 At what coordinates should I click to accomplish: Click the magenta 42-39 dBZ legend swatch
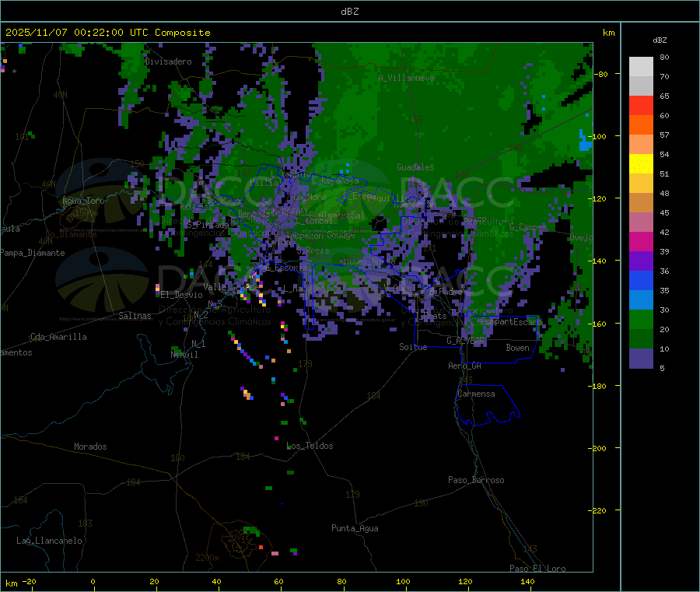[x=641, y=241]
